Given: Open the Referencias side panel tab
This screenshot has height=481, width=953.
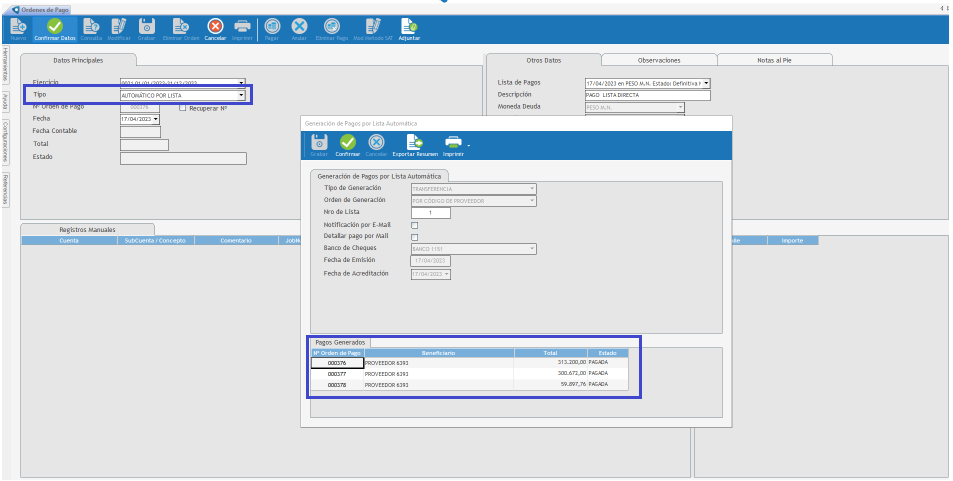Looking at the screenshot, I should click(5, 189).
